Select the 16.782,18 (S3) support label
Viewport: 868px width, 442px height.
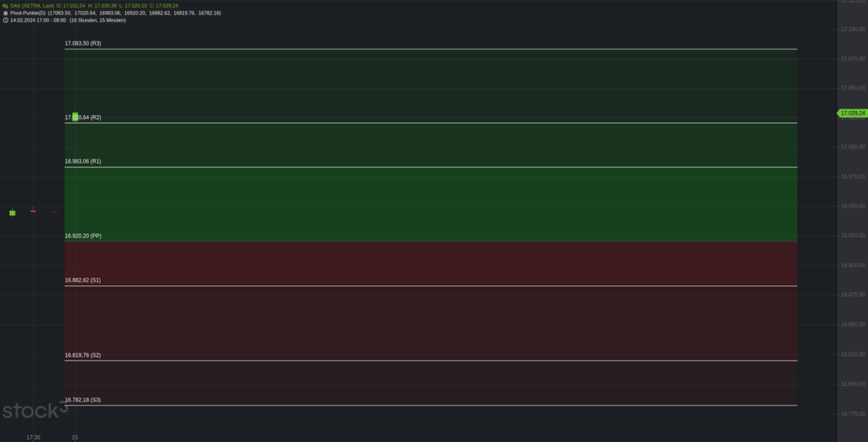point(83,400)
